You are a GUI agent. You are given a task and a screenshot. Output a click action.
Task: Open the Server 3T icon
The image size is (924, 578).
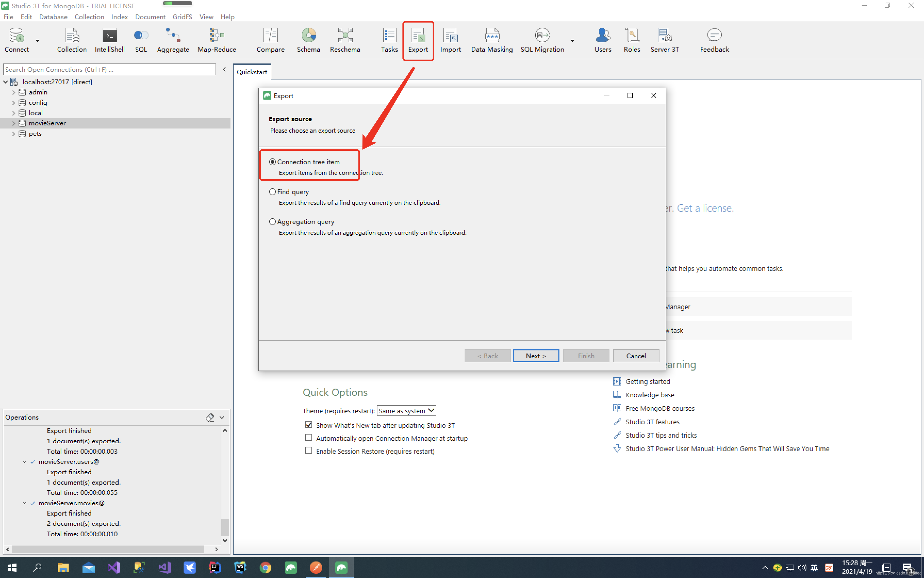[x=665, y=40]
